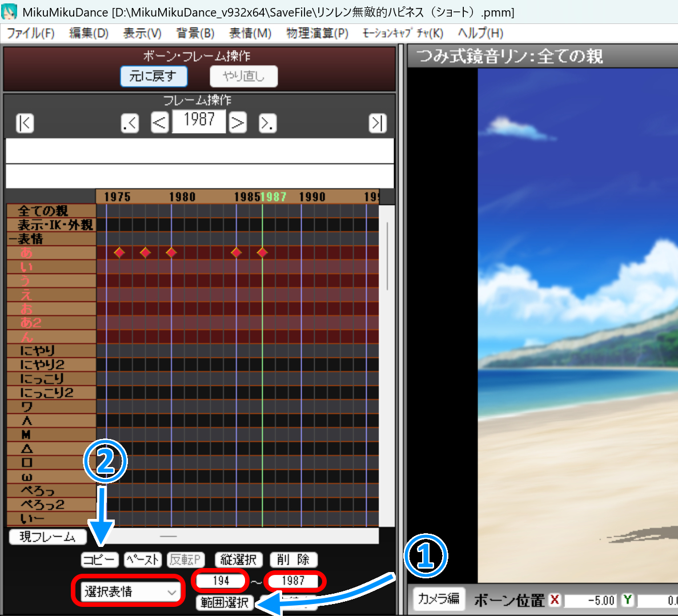The height and width of the screenshot is (616, 678).
Task: Undo with the 元に戻す button
Action: [x=154, y=77]
